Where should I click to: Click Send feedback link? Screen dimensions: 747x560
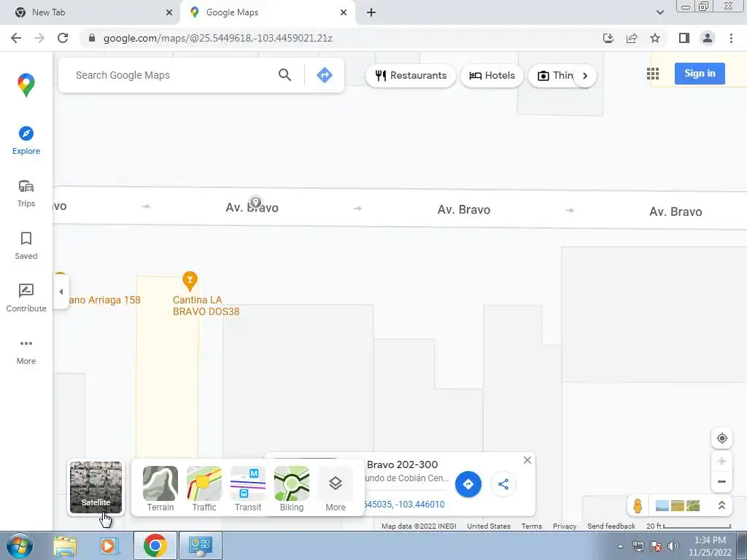point(611,526)
